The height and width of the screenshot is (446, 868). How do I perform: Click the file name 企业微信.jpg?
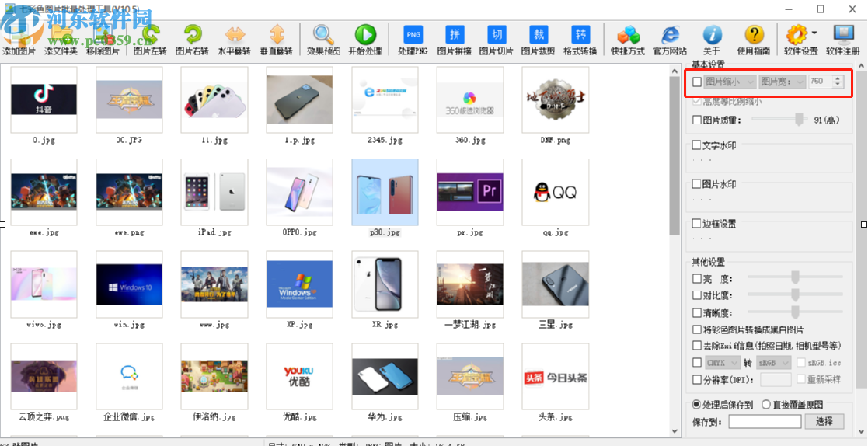click(x=129, y=416)
